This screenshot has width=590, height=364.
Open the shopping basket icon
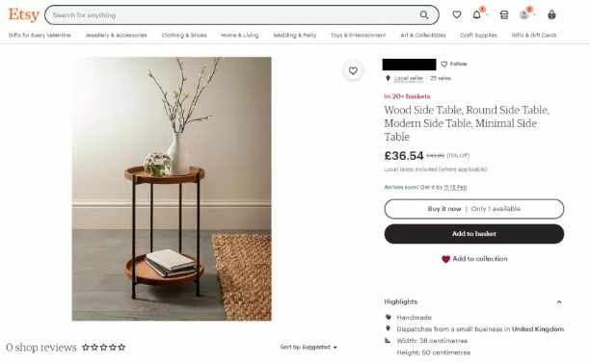tap(551, 14)
